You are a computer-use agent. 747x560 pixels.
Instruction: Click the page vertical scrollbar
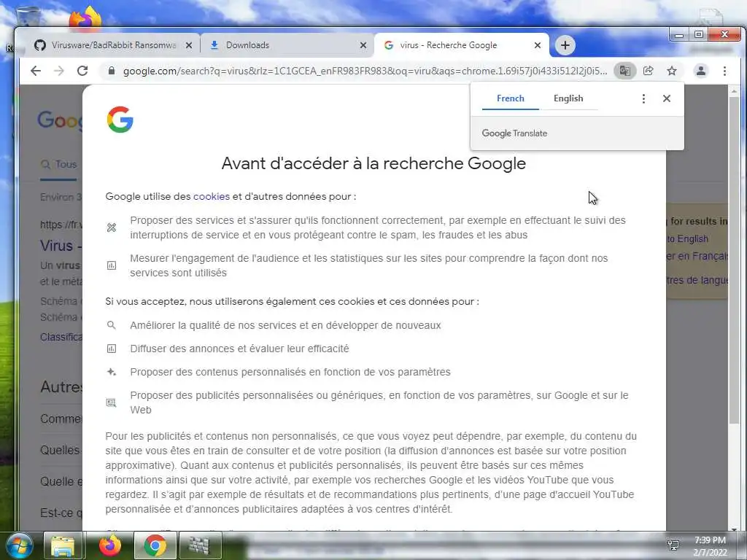[x=734, y=260]
